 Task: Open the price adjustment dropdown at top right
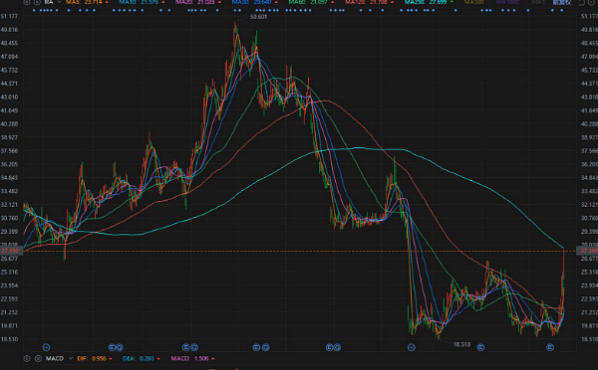click(x=562, y=2)
